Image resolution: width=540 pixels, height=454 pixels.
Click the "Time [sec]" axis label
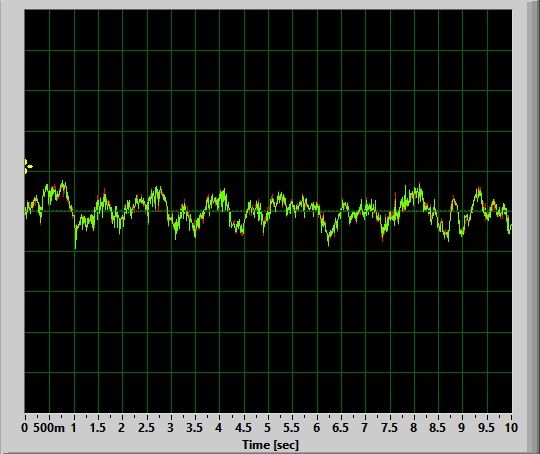click(270, 444)
